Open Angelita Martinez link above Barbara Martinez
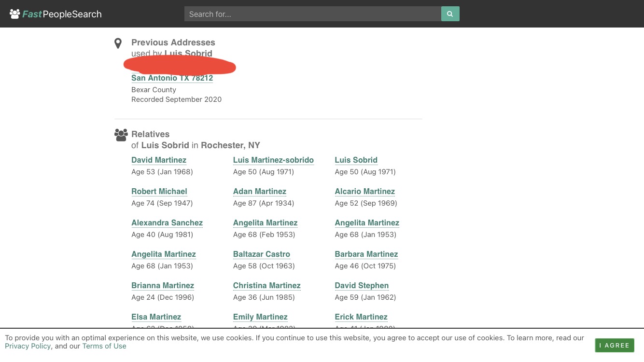The height and width of the screenshot is (362, 644). [x=367, y=223]
